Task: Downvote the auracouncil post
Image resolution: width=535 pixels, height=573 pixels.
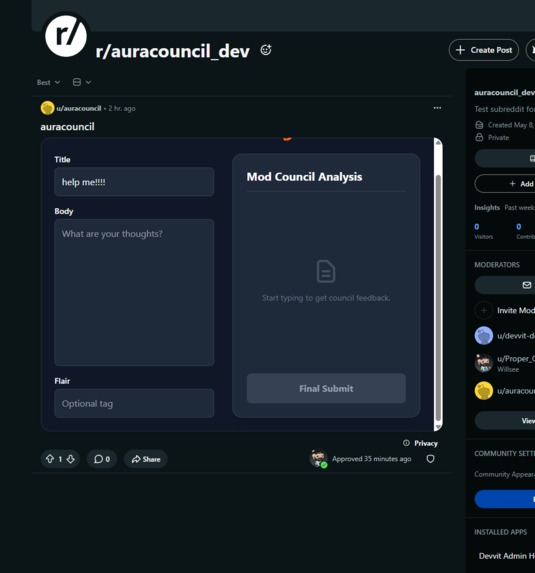Action: tap(71, 459)
